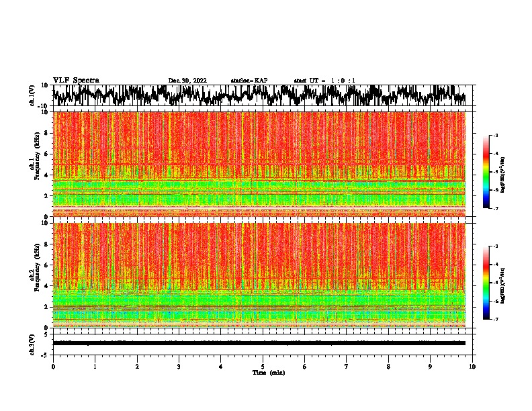Click time axis tick label "3"
532x411 pixels.
click(x=179, y=366)
